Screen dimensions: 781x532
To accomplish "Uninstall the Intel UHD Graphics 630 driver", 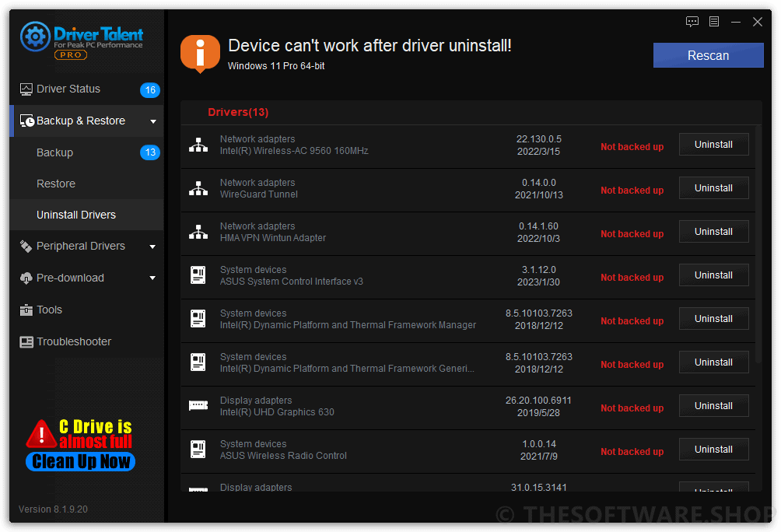I will 714,406.
